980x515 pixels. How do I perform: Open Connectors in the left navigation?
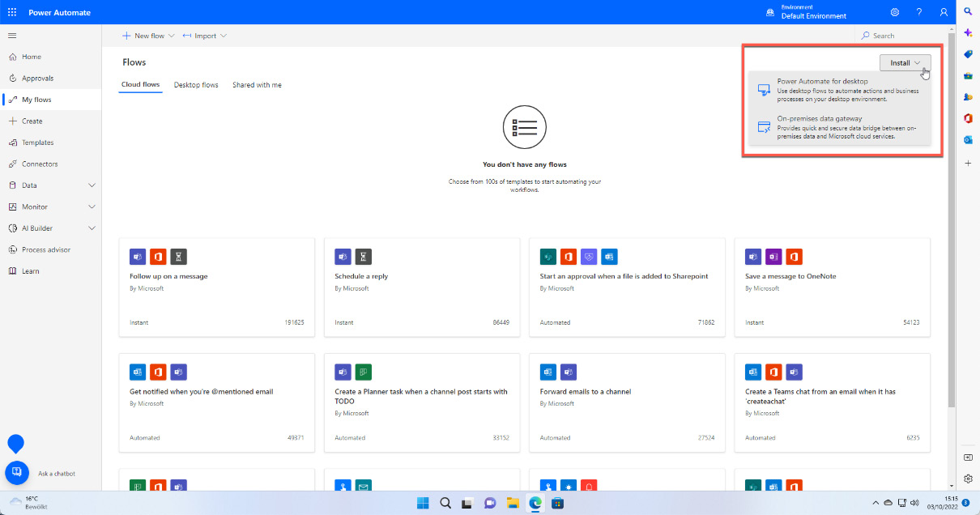(51, 164)
